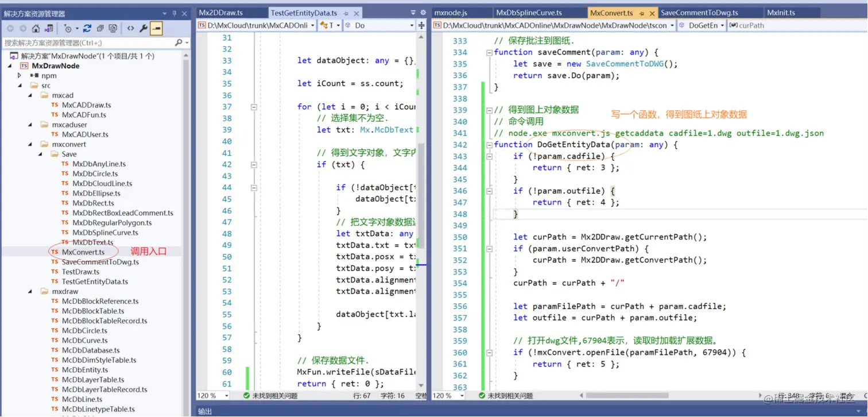This screenshot has height=417, width=868.
Task: Open the left editor 120 % zoom dropdown
Action: pos(227,396)
